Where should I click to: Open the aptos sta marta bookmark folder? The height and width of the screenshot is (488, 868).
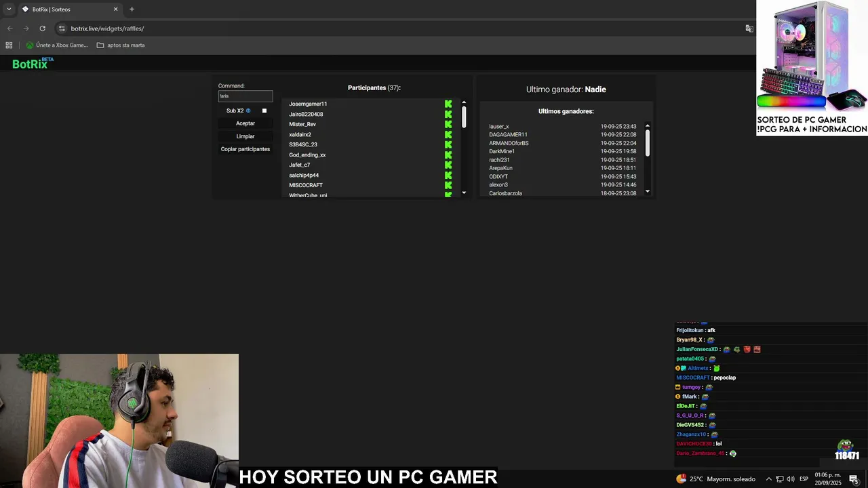click(121, 45)
